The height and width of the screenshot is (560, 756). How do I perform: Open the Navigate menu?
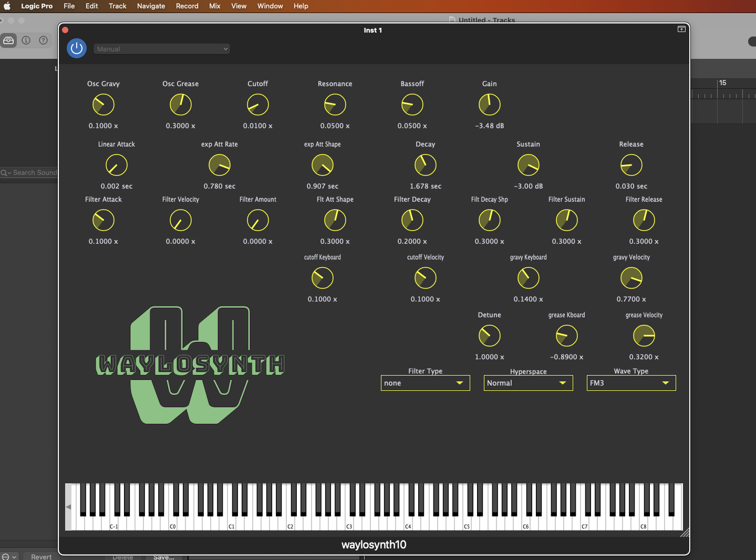click(151, 6)
